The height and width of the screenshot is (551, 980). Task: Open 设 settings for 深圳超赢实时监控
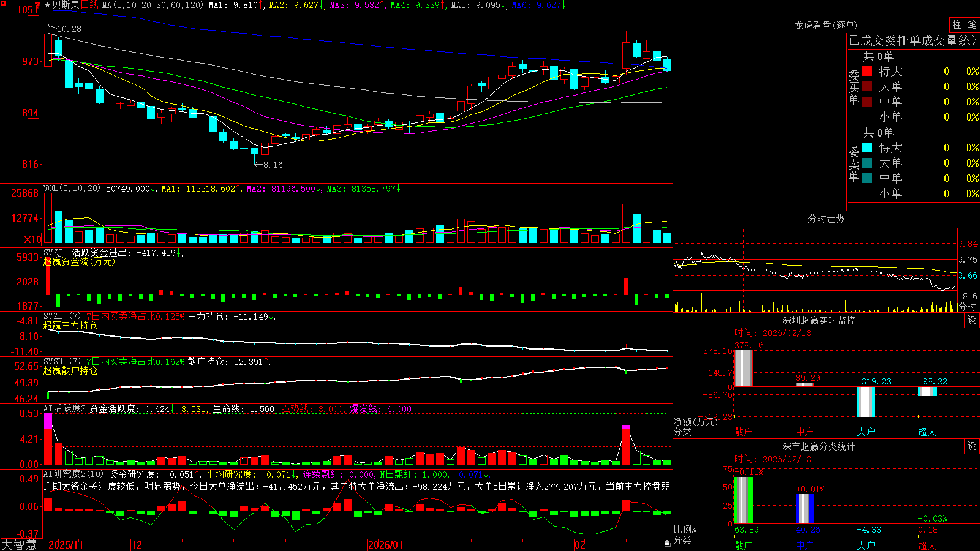972,320
